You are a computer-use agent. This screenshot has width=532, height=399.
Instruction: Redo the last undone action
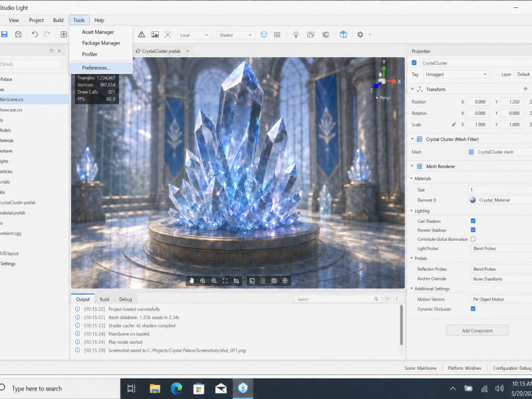tap(47, 35)
